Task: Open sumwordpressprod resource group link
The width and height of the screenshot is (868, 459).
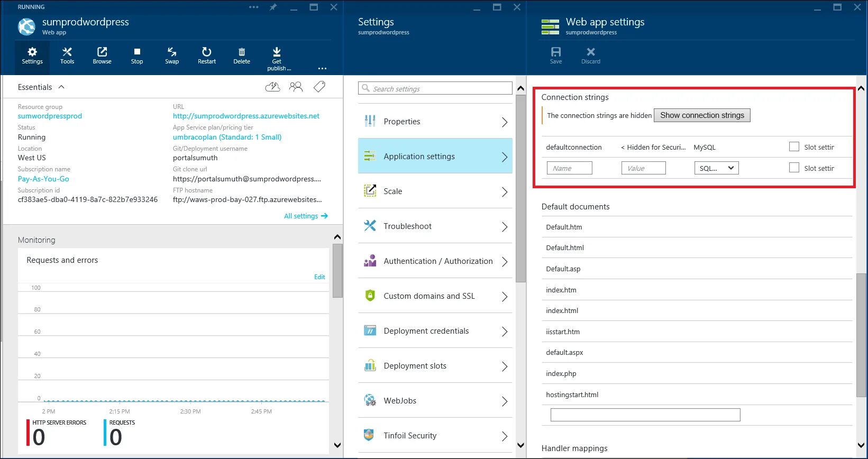Action: click(x=50, y=116)
